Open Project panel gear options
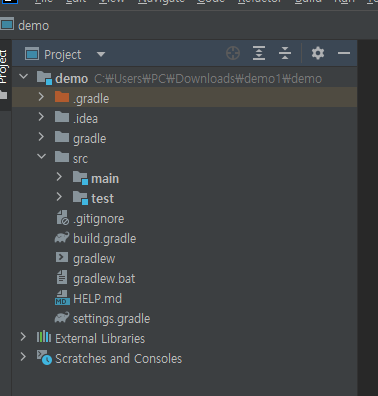This screenshot has height=396, width=378. (318, 53)
